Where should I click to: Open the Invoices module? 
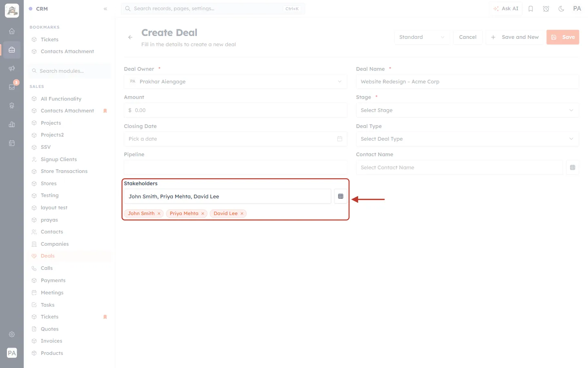pyautogui.click(x=51, y=341)
